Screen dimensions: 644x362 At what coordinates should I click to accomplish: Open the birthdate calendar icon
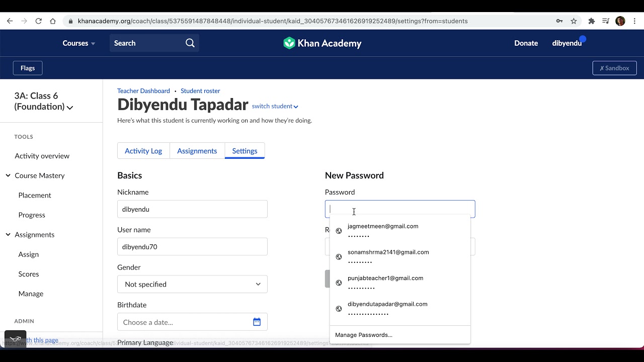[x=257, y=322]
